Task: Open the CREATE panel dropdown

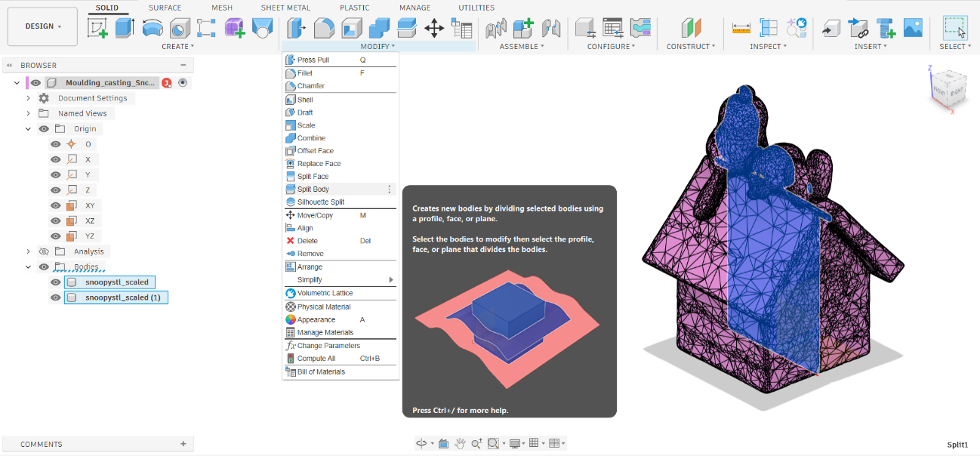Action: tap(178, 46)
